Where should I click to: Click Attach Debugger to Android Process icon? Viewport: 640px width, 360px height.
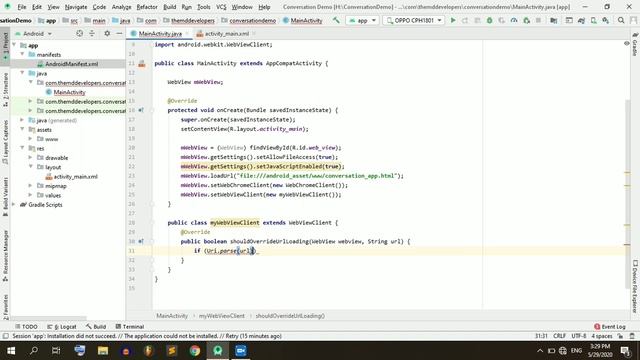(527, 20)
